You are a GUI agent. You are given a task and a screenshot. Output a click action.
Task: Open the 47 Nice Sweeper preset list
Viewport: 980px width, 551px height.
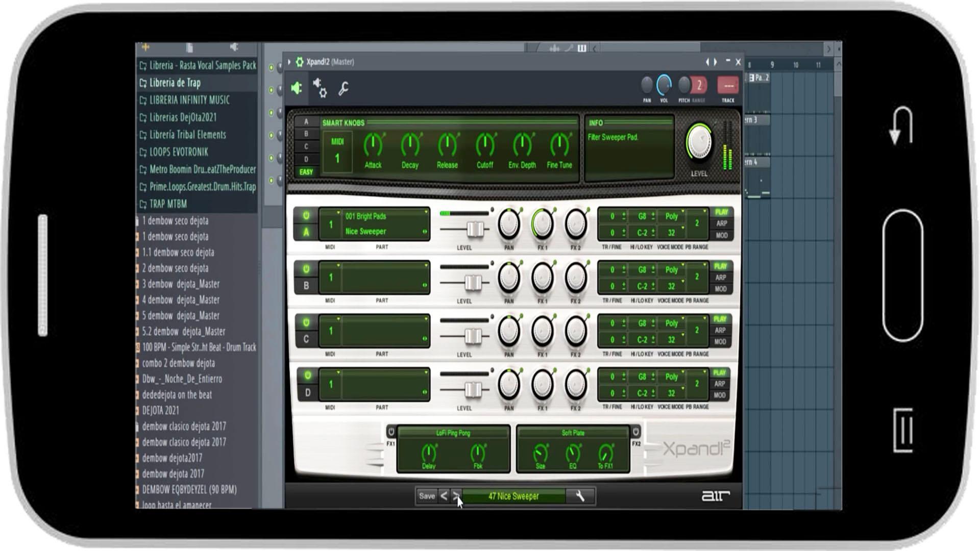tap(513, 496)
